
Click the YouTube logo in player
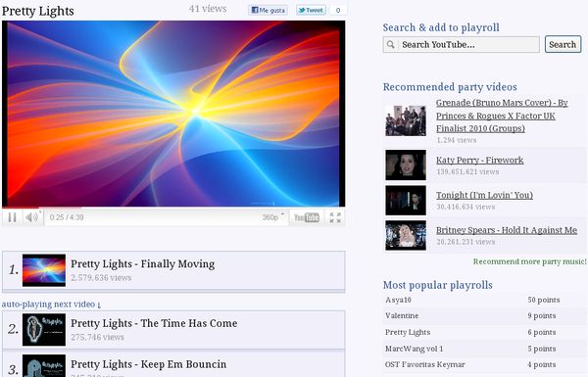pos(307,217)
